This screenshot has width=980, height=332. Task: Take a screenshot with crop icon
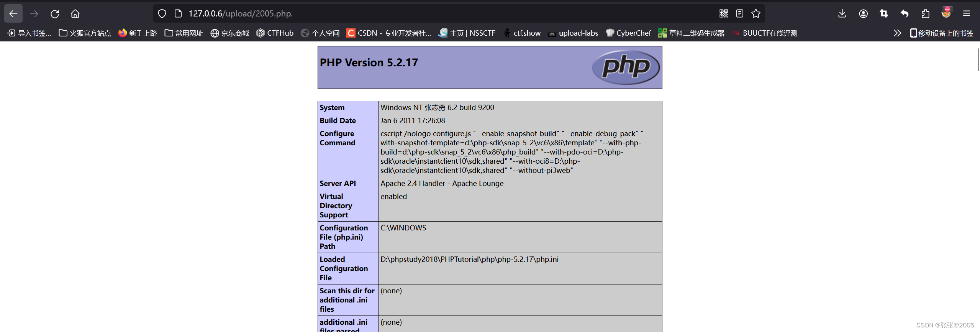(884, 14)
